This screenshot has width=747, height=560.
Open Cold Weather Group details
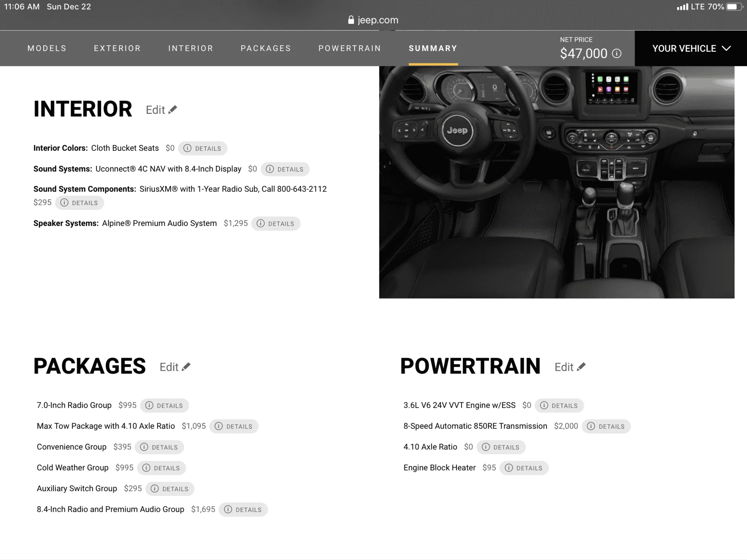click(161, 468)
